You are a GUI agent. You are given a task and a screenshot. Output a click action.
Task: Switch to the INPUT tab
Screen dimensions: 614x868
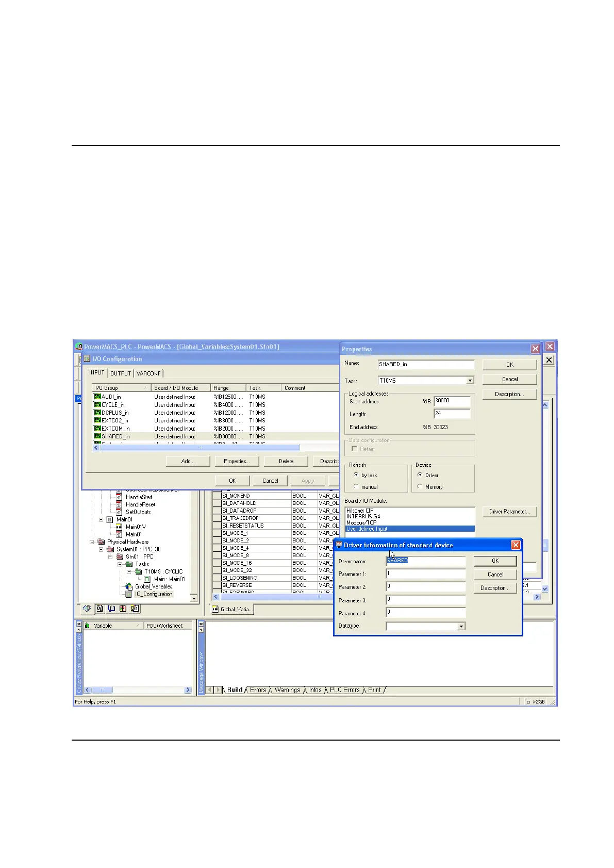[97, 372]
